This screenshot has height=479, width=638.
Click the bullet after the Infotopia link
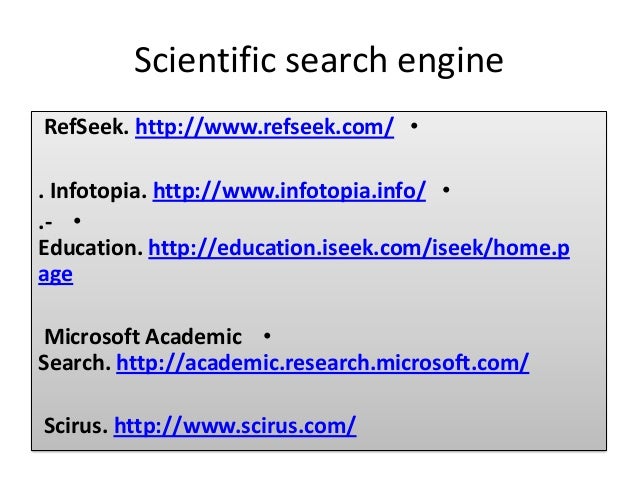pos(445,190)
